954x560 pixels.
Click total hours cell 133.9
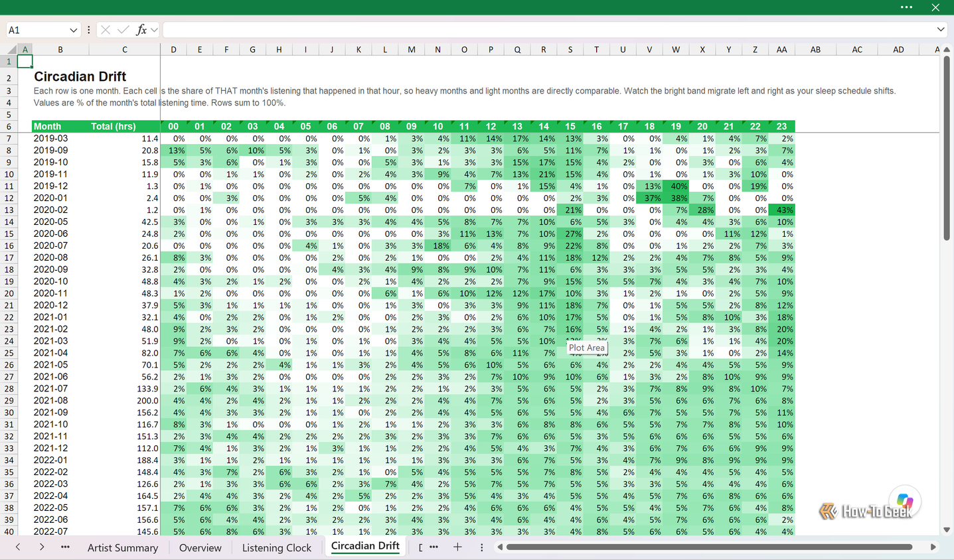(124, 389)
